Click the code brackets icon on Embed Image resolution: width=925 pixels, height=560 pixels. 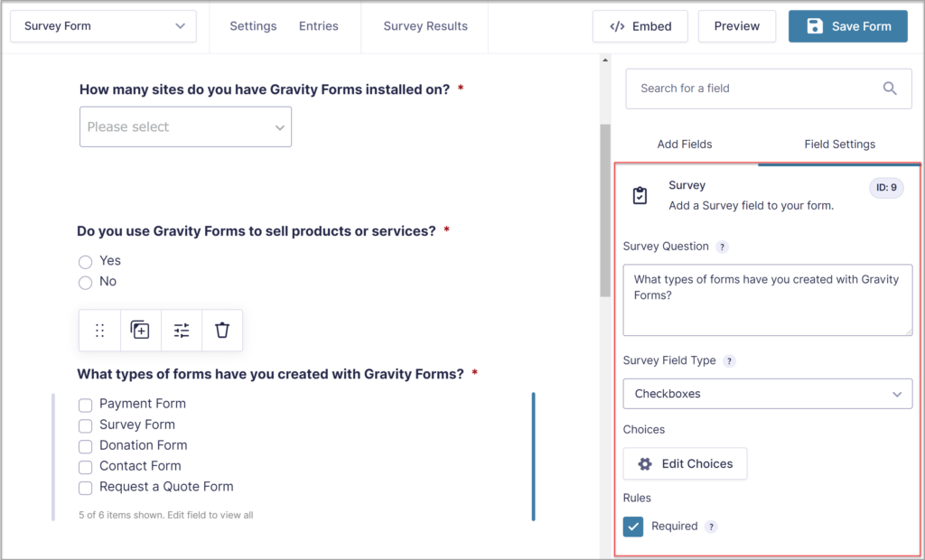pyautogui.click(x=617, y=26)
